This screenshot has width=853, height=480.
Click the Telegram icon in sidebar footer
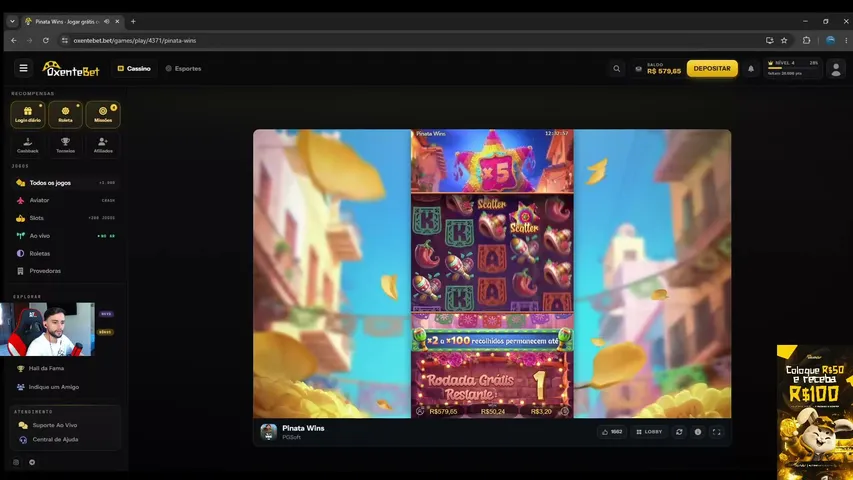tap(32, 462)
